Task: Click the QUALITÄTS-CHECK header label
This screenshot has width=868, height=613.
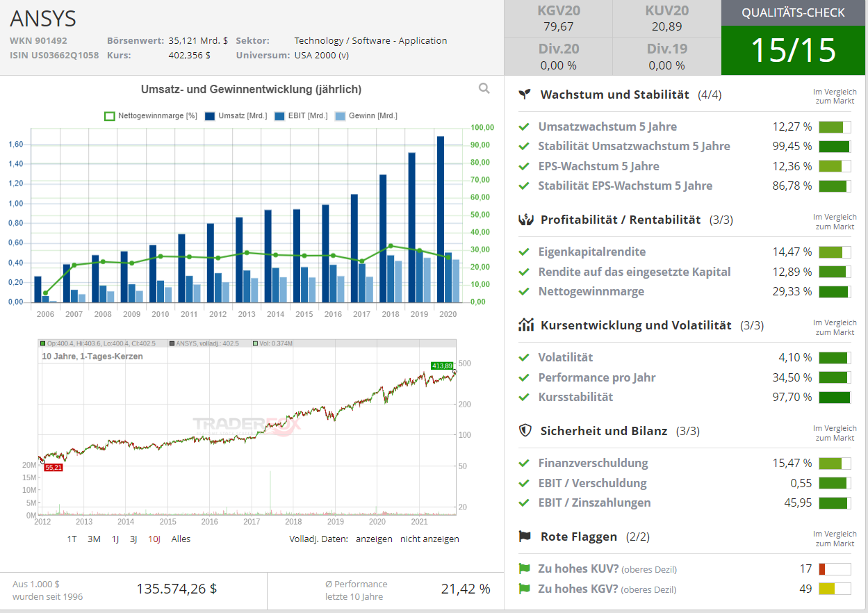Action: [794, 13]
